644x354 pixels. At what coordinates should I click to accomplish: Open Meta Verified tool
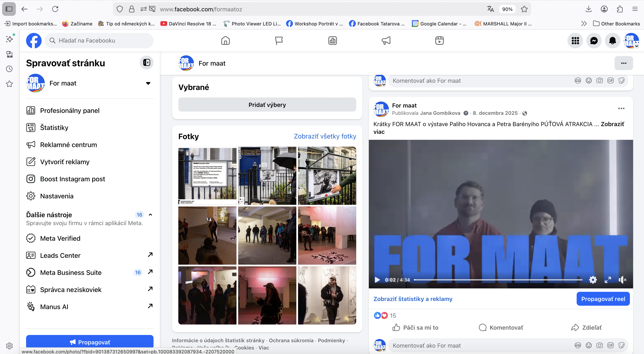coord(90,238)
